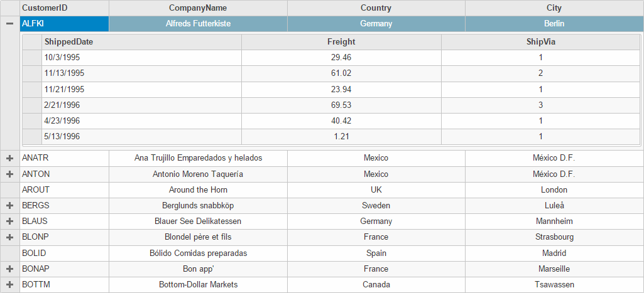644x293 pixels.
Task: Expand the BERGS row orders
Action: (x=9, y=205)
